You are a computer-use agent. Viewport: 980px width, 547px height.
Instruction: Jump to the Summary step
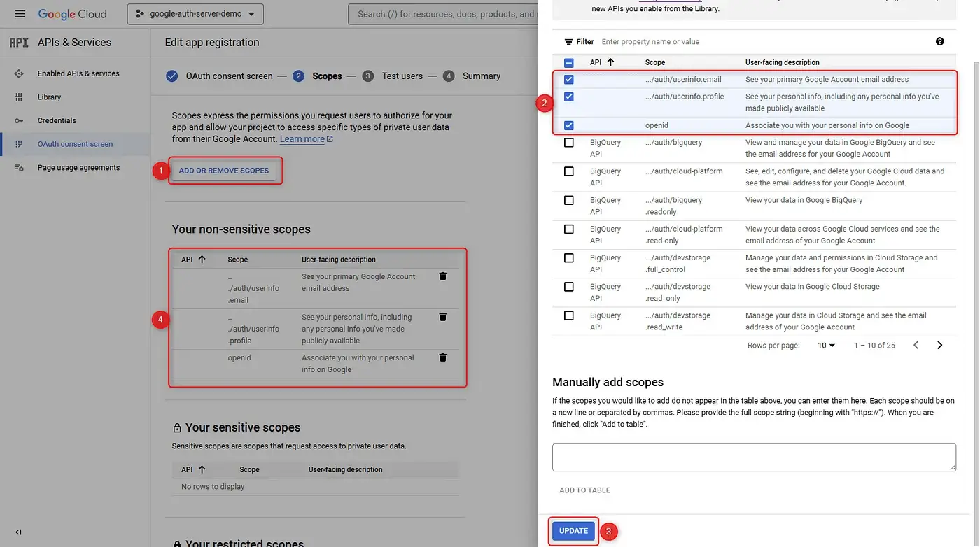pyautogui.click(x=472, y=76)
